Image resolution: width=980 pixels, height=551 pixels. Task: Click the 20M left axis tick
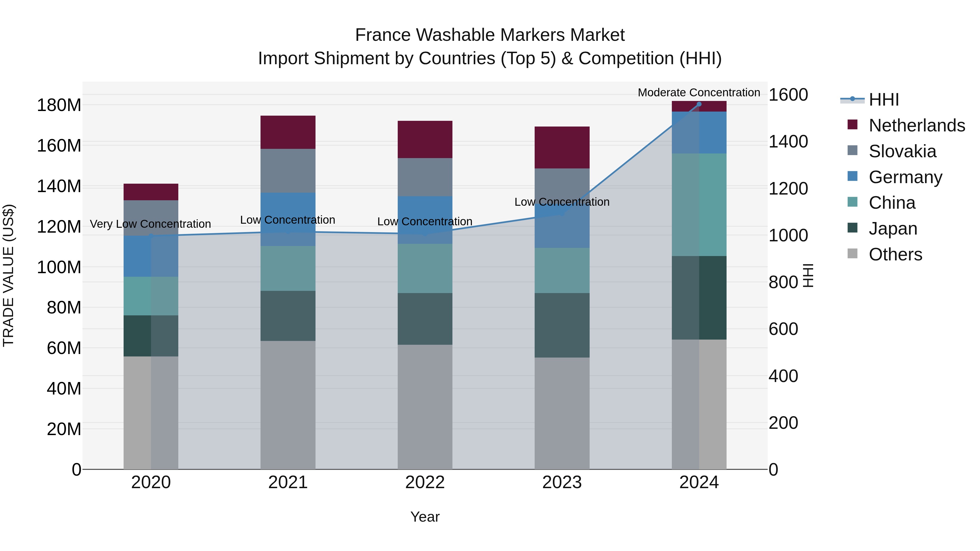pyautogui.click(x=64, y=429)
